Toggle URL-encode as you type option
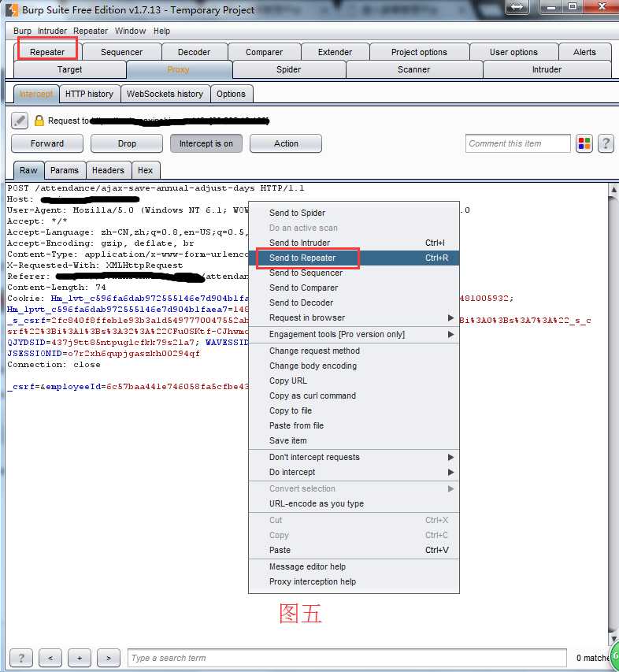Image resolution: width=619 pixels, height=672 pixels. pos(354,503)
